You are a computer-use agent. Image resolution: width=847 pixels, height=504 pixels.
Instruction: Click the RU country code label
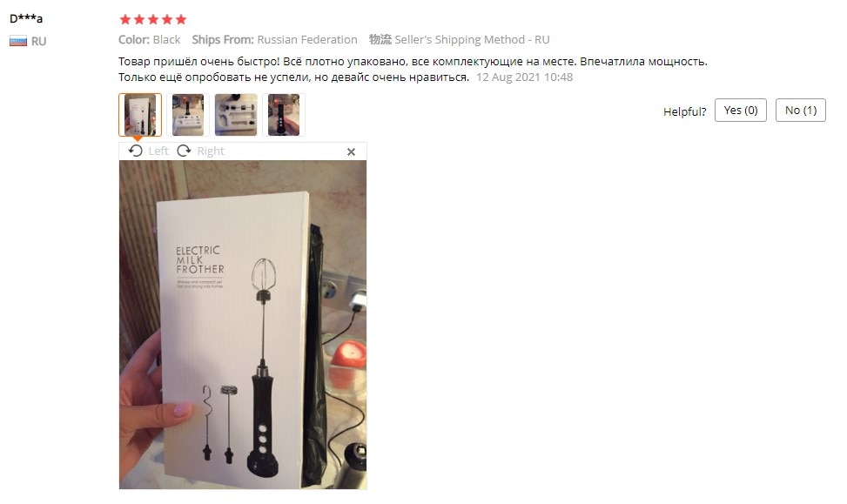(x=38, y=41)
